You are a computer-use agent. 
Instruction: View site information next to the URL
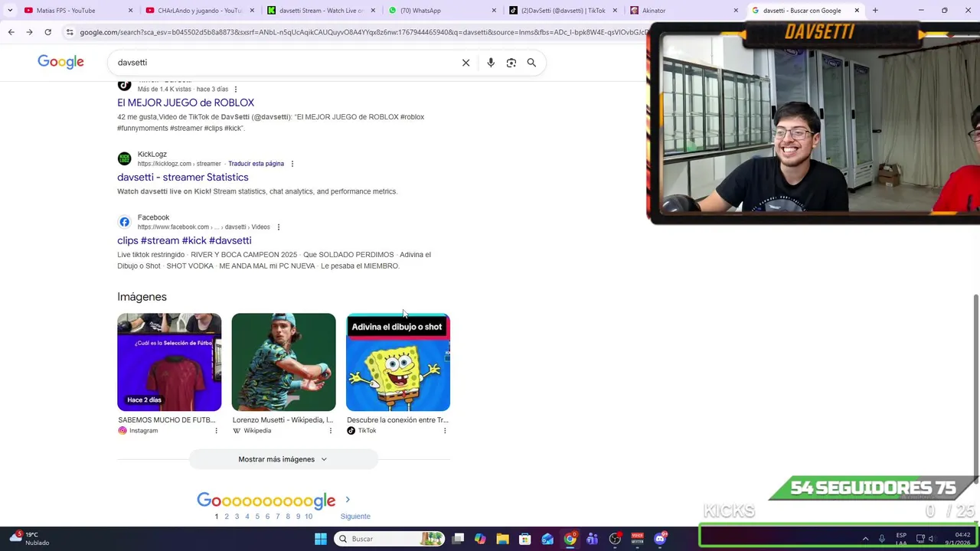[x=70, y=32]
